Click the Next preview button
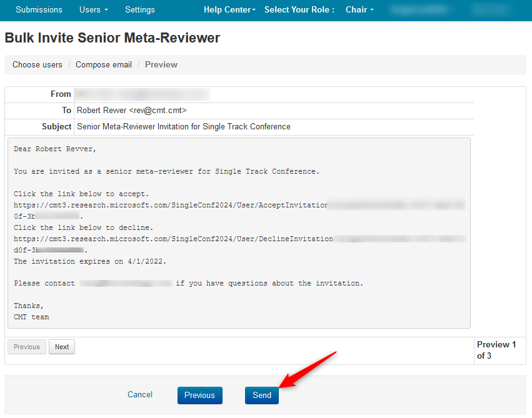This screenshot has width=532, height=418. (x=62, y=347)
